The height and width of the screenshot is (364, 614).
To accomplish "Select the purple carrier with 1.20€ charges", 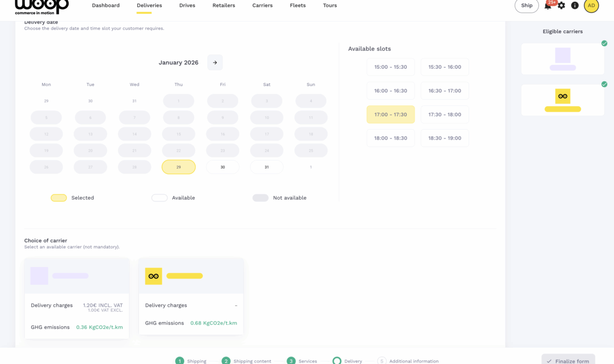I will [x=77, y=298].
